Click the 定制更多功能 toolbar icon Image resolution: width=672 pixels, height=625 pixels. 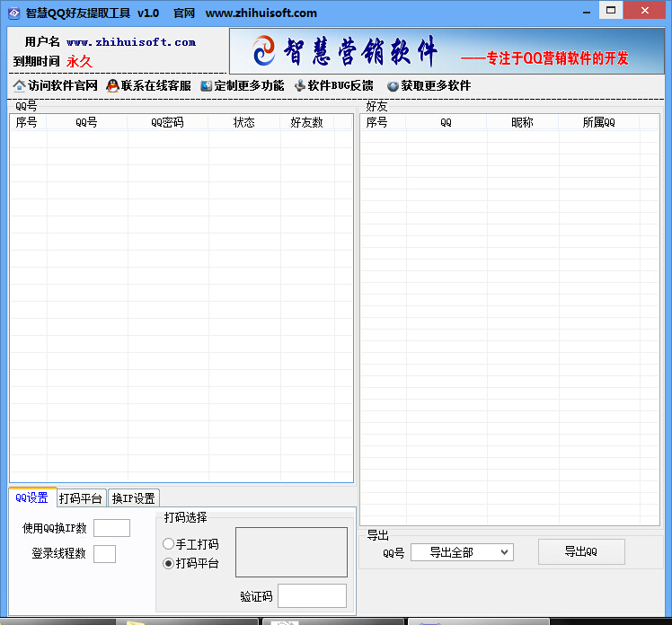point(207,86)
